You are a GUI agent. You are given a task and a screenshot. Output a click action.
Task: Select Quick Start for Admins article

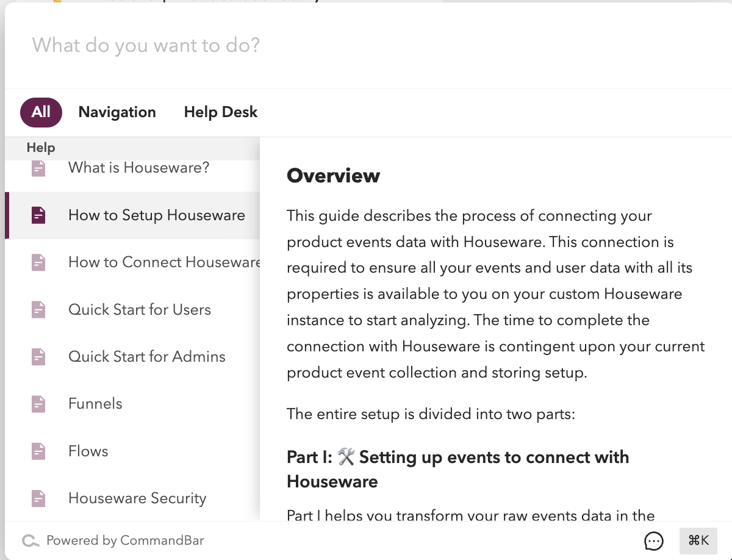[147, 357]
